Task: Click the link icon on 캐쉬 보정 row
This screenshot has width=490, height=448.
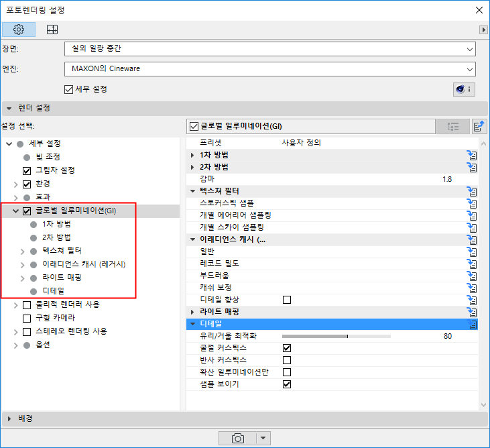Action: tap(472, 288)
